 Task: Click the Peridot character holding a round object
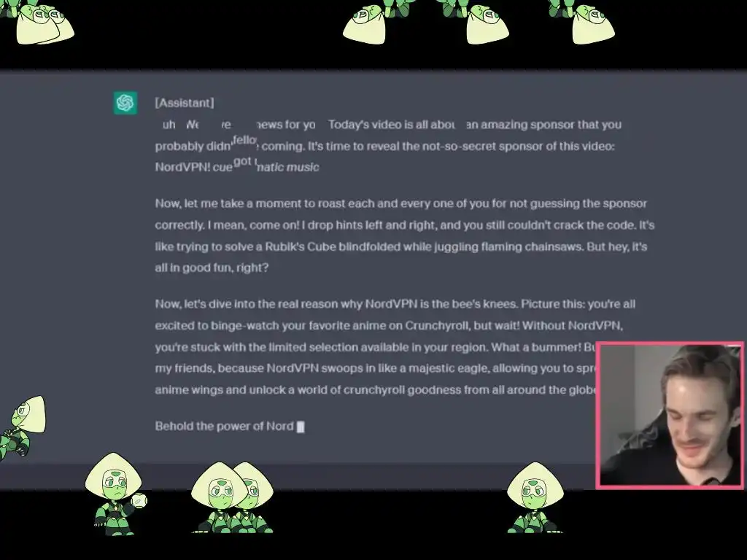[x=116, y=494]
